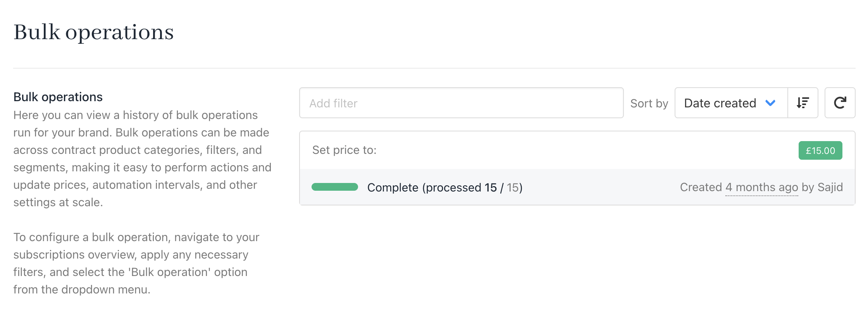Select the Set price to operation header

point(344,150)
